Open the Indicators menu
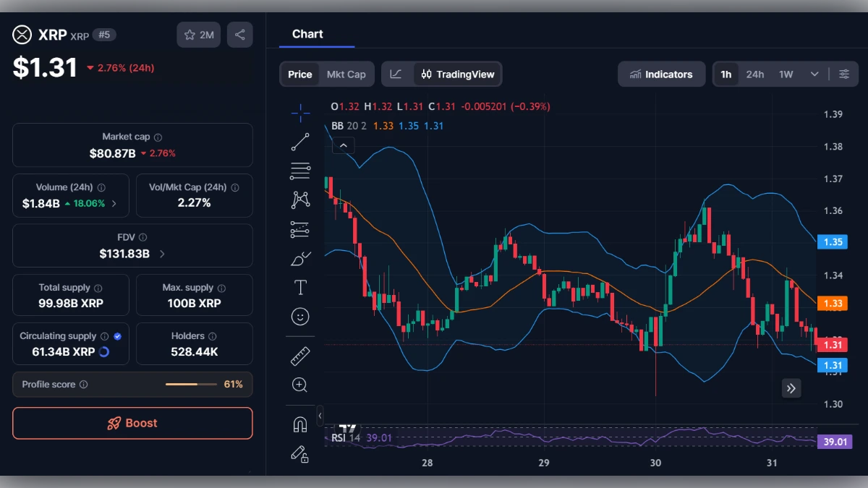868x488 pixels. (x=661, y=73)
